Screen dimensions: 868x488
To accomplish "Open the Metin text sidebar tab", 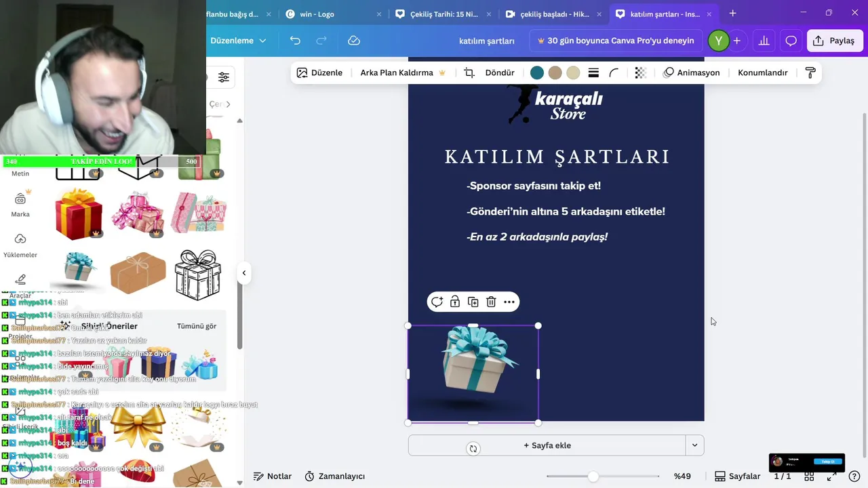I will click(20, 174).
